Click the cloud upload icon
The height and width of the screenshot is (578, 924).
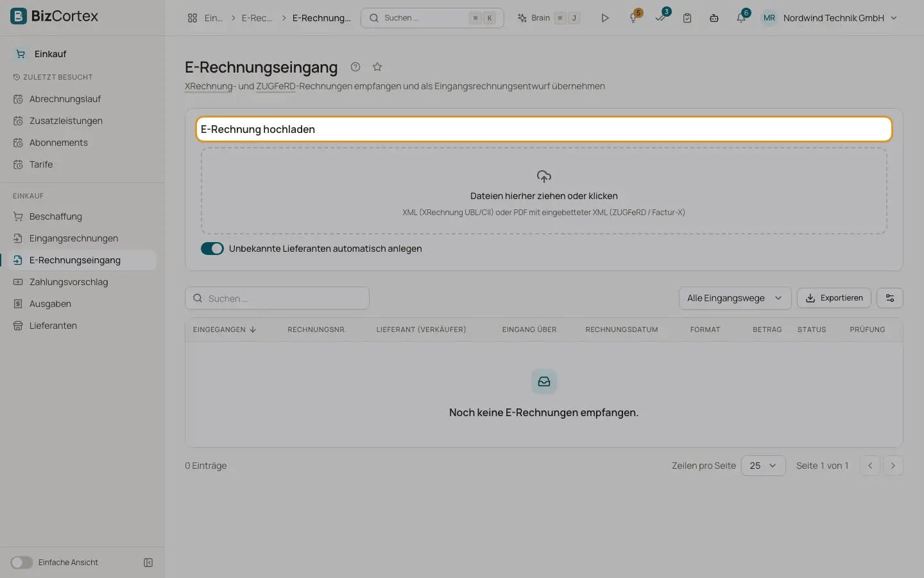coord(544,176)
